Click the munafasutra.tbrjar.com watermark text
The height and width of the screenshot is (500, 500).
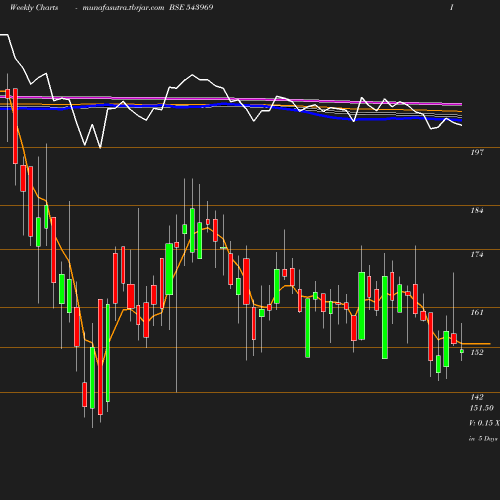(x=123, y=8)
